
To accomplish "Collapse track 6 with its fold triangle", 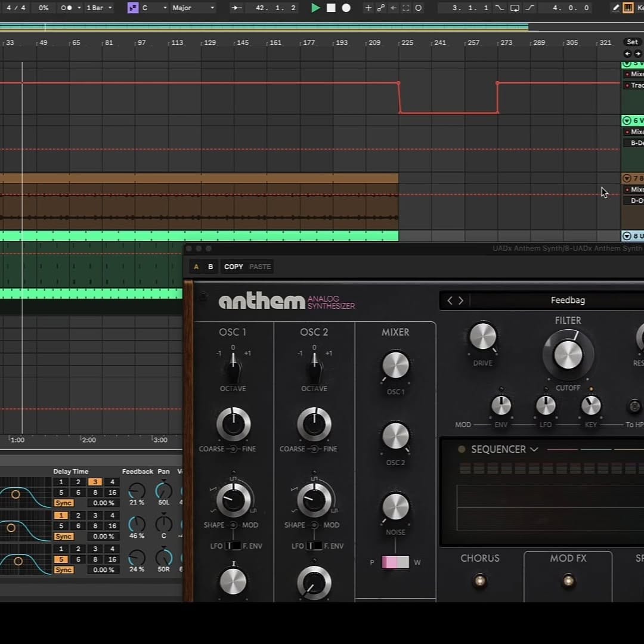I will (x=627, y=120).
